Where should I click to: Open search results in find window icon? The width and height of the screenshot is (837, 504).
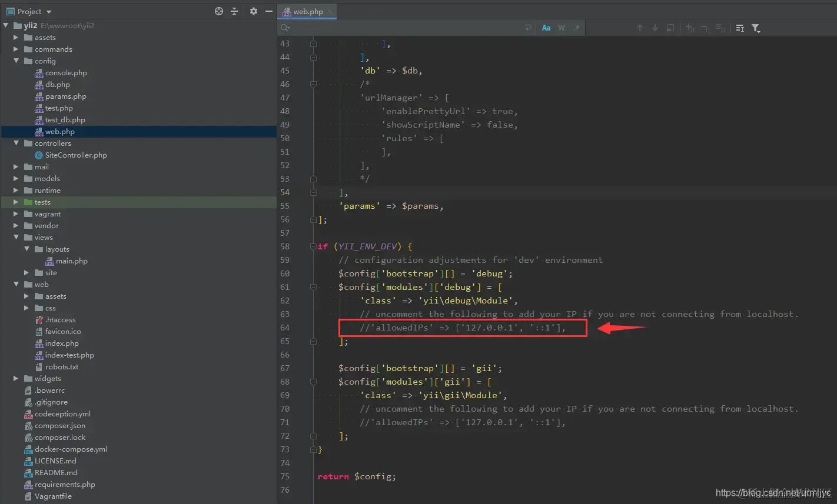pos(670,28)
